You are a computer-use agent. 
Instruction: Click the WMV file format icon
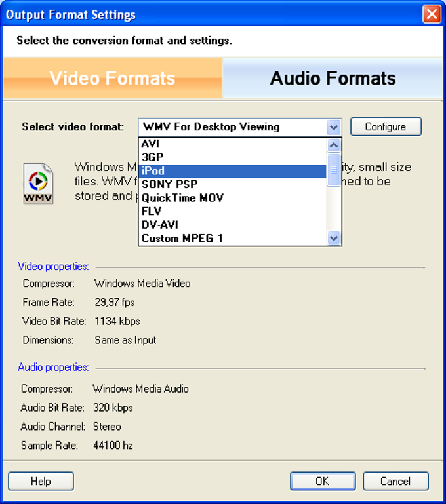(x=38, y=184)
